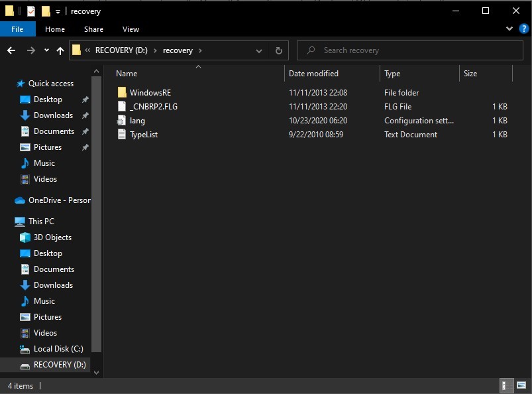Select This PC in navigation pane
Screen dimensions: 532x394
tap(41, 222)
